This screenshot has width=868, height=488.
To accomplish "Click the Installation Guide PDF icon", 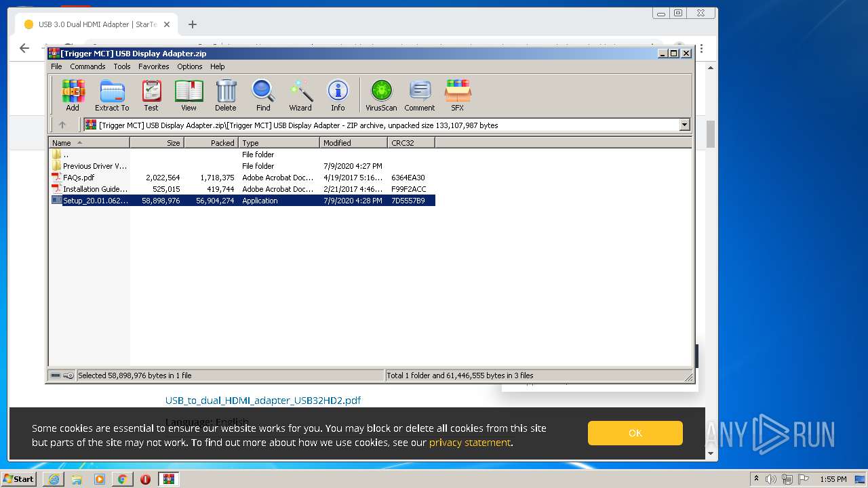I will coord(57,189).
